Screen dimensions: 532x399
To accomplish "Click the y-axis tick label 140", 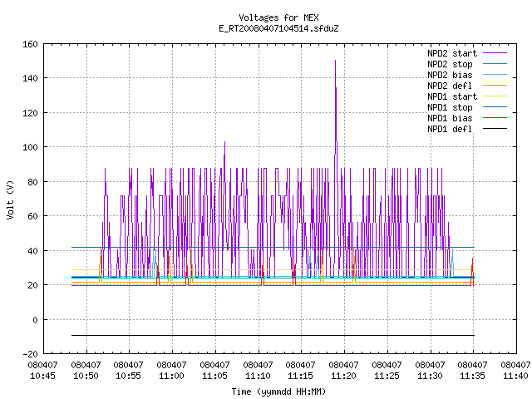I will tap(30, 78).
